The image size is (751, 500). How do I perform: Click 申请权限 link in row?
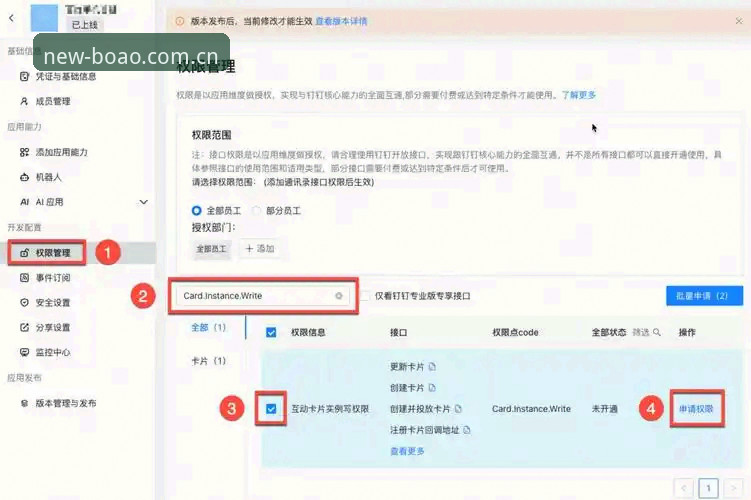click(696, 409)
